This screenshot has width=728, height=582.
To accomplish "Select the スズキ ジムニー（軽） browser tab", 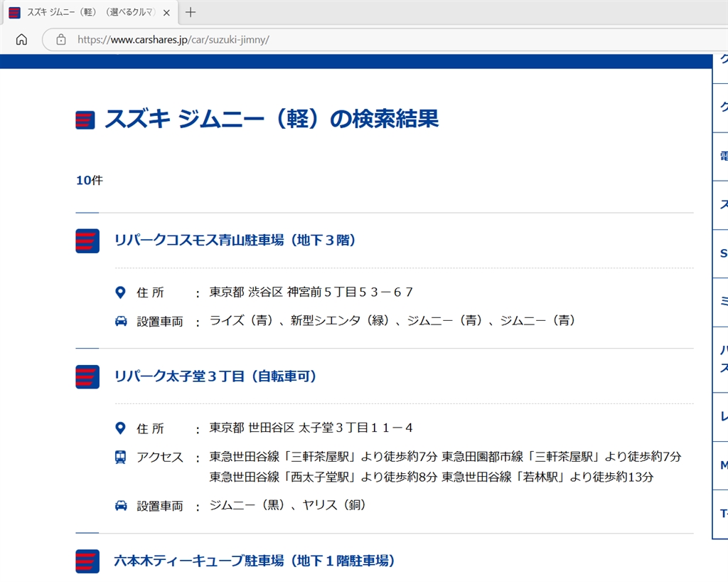I will (90, 13).
